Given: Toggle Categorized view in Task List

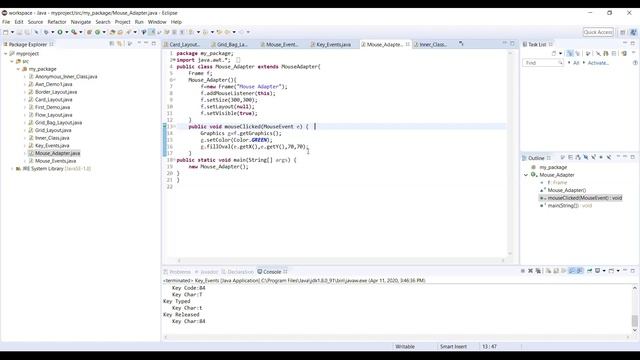Looking at the screenshot, I should pyautogui.click(x=570, y=53).
